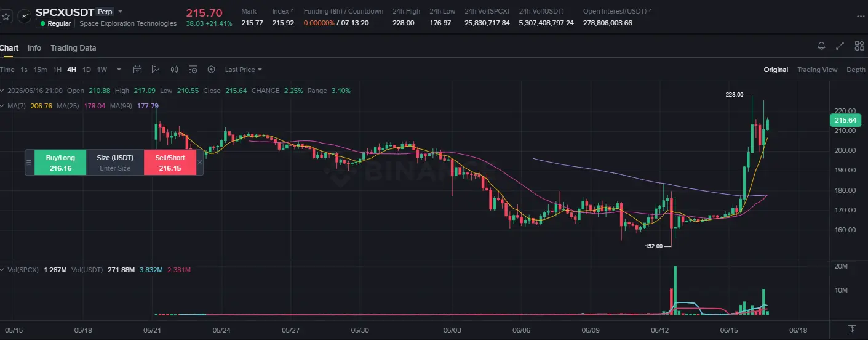
Task: Open the hexagon chart settings icon
Action: [211, 70]
